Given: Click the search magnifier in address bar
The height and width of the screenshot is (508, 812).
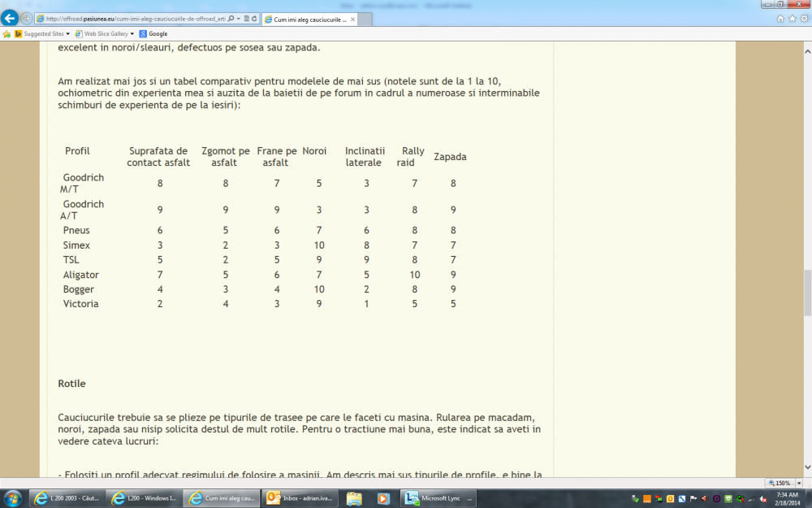Looking at the screenshot, I should coord(231,19).
